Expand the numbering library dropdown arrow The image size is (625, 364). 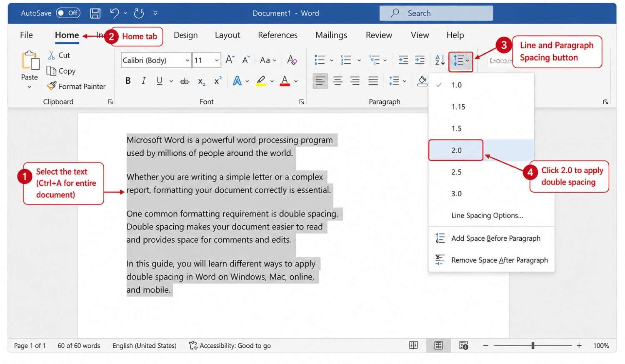point(359,60)
